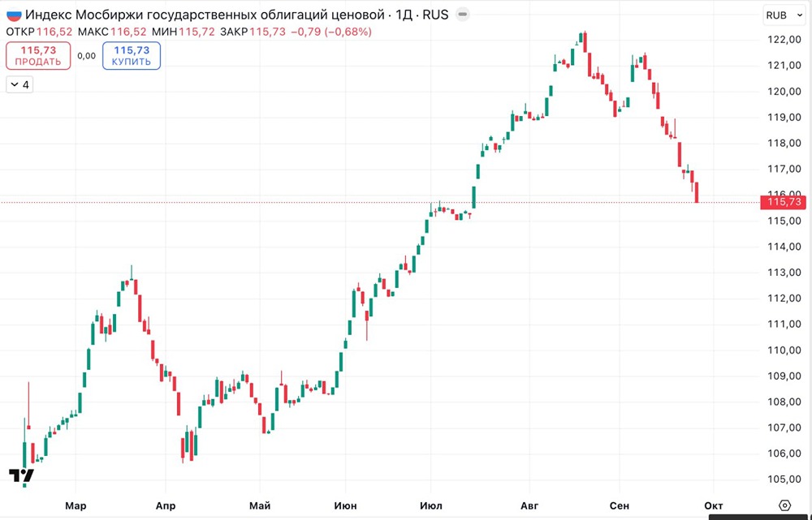
Task: Click the 0,00 spread value
Action: (x=87, y=56)
